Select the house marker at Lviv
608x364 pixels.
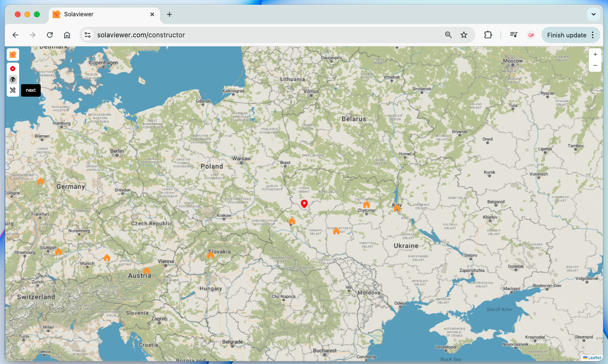point(292,221)
